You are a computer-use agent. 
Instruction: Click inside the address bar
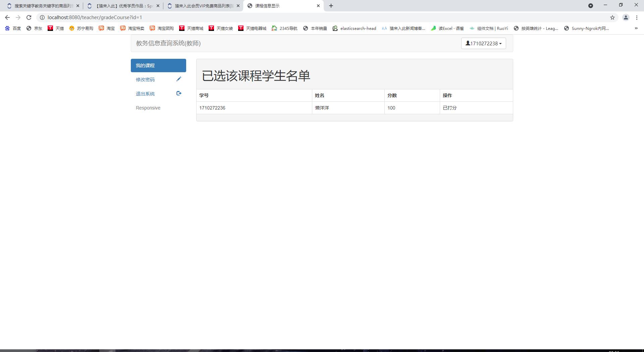[134, 17]
